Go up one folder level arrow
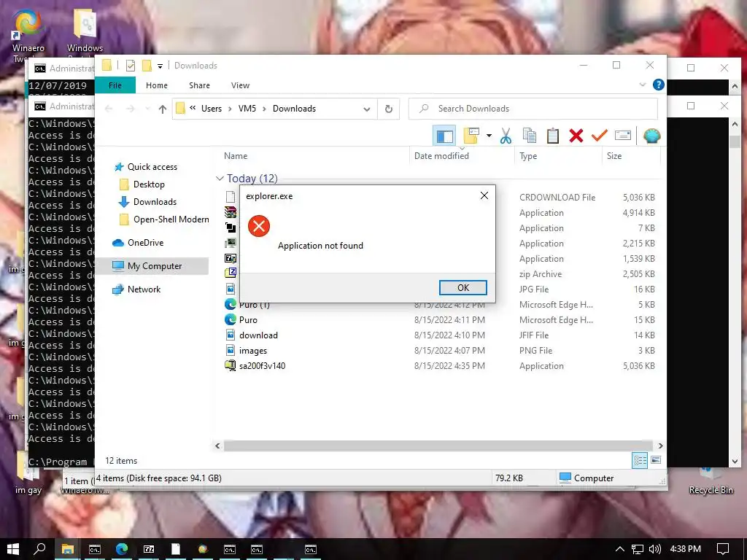Viewport: 747px width, 560px height. (x=163, y=109)
